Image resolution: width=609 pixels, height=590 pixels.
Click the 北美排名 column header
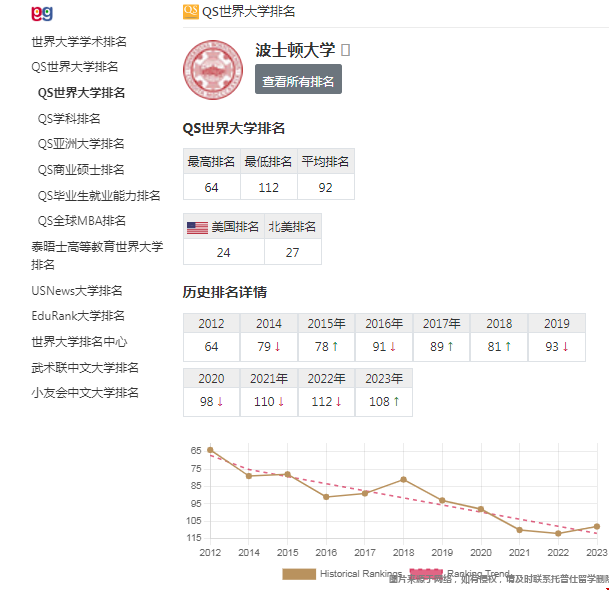pos(293,226)
